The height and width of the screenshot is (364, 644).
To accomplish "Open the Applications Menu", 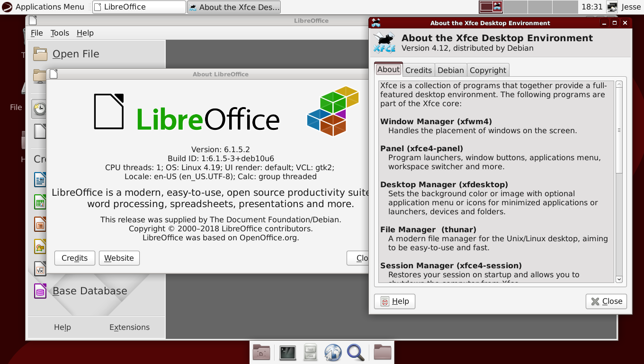I will coord(44,7).
